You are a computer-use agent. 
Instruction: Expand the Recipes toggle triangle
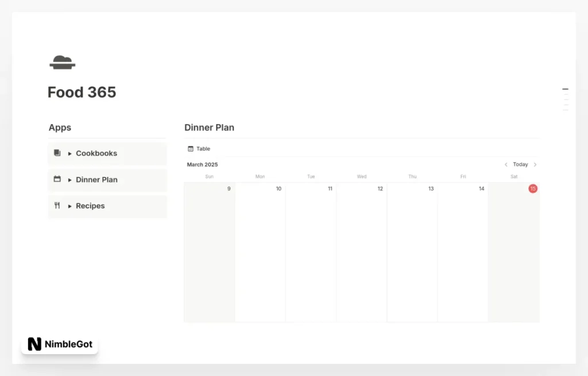click(70, 206)
